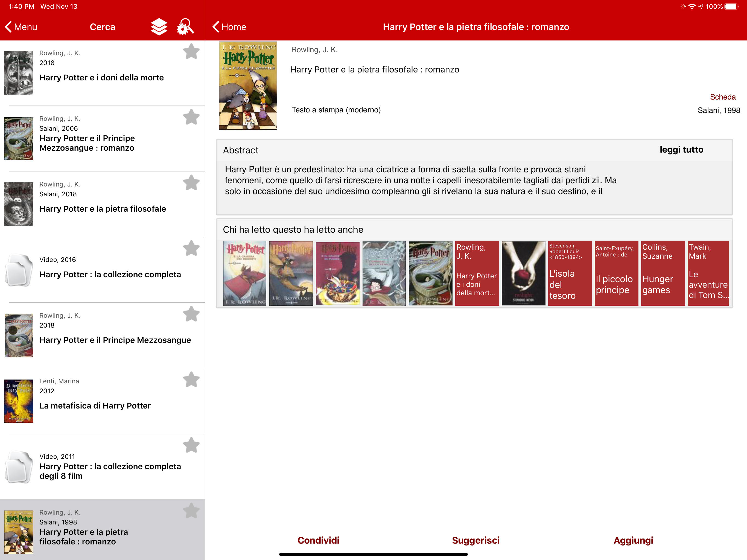Open Hunger games recommendation tile
The height and width of the screenshot is (560, 747).
click(662, 273)
